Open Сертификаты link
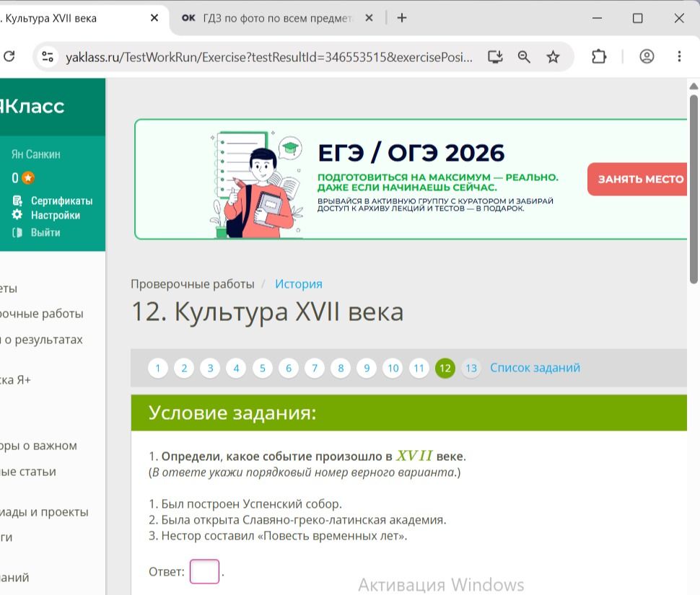 pyautogui.click(x=61, y=200)
